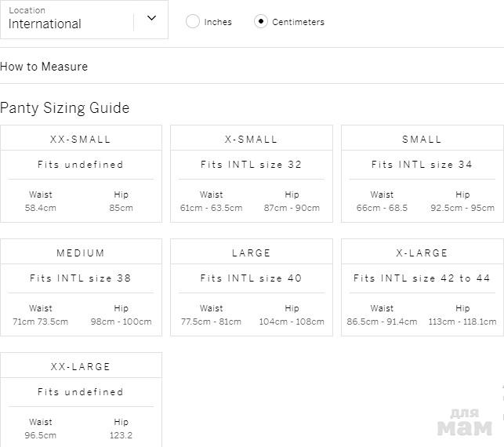504x447 pixels.
Task: Select the Inches radio button
Action: click(193, 22)
